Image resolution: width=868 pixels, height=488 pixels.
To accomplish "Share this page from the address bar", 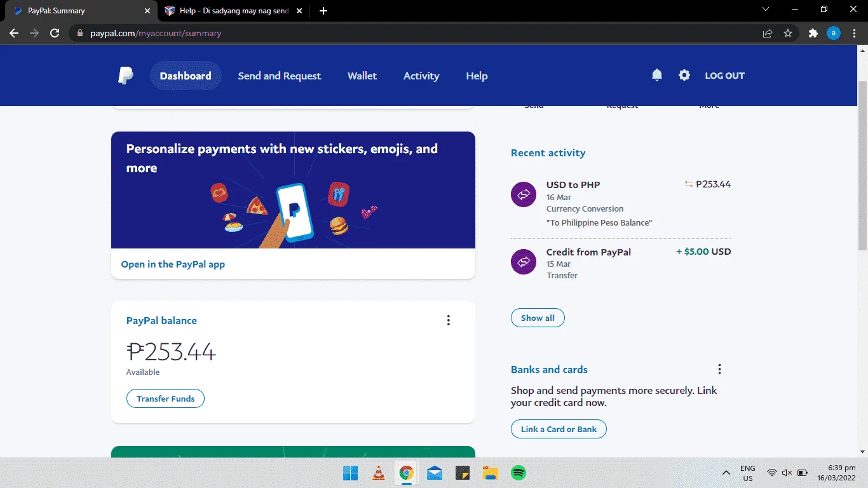I will click(x=768, y=33).
